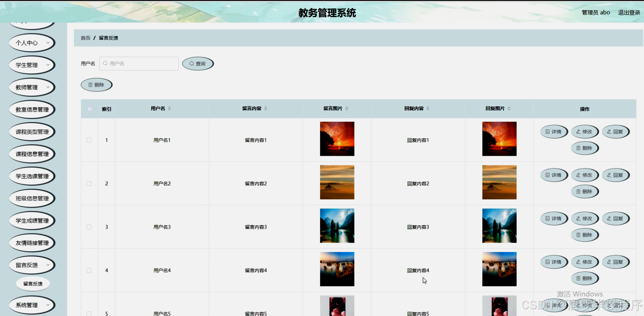Open 班级信息管理 in the sidebar
644x316 pixels.
tap(32, 198)
